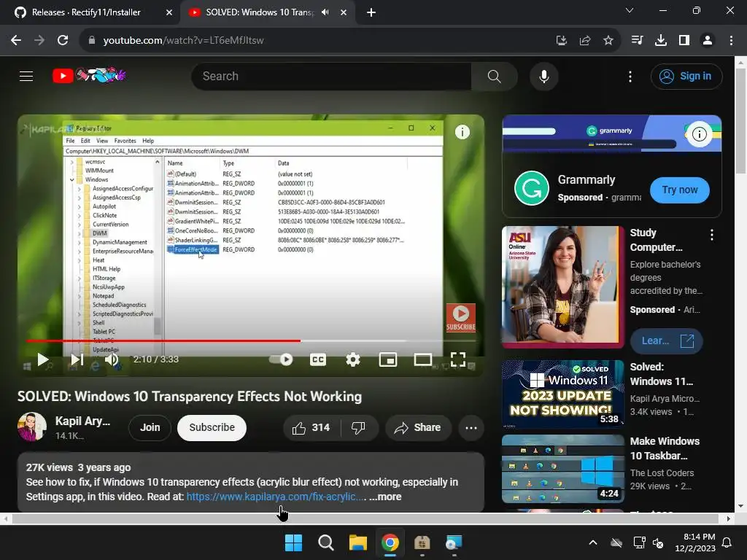Seek on the red video progress bar
Viewport: 747px width, 560px height.
tap(251, 341)
